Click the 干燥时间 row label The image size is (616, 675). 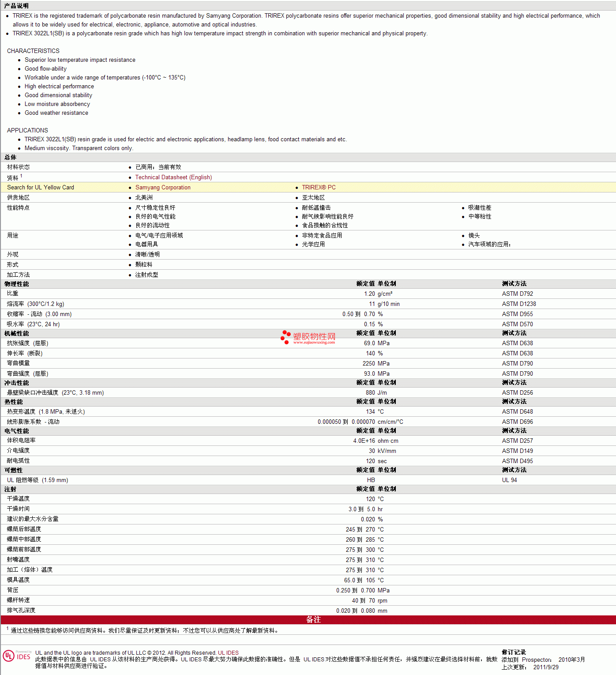click(x=18, y=509)
